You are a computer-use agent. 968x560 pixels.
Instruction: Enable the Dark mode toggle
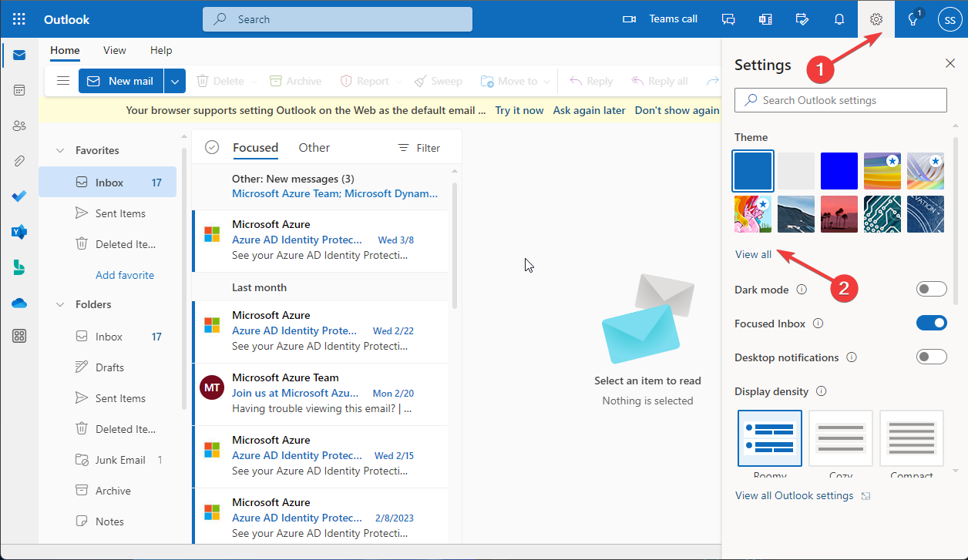coord(931,290)
